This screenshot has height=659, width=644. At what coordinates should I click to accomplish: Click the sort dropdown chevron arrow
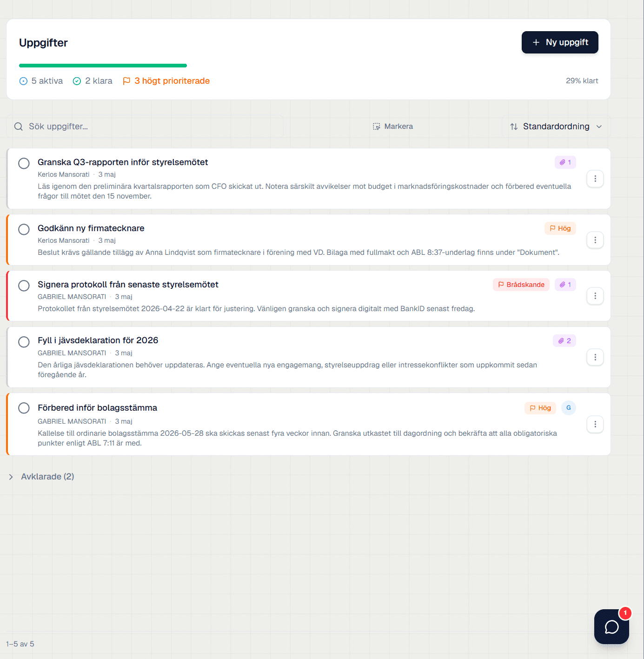tap(599, 126)
